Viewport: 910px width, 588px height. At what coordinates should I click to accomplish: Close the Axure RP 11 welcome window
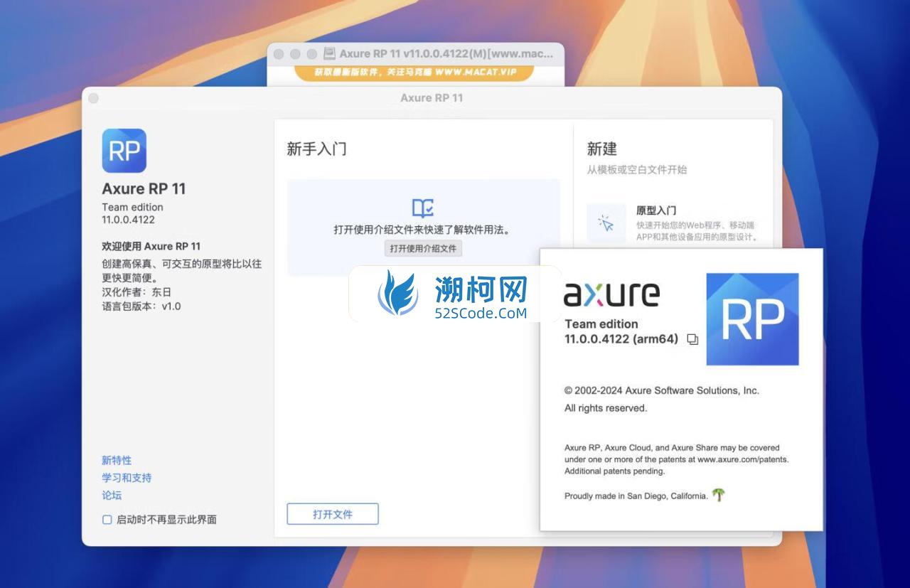93,98
